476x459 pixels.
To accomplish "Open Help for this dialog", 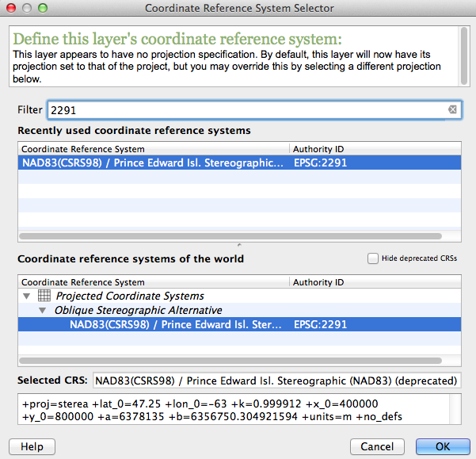I will coord(32,446).
